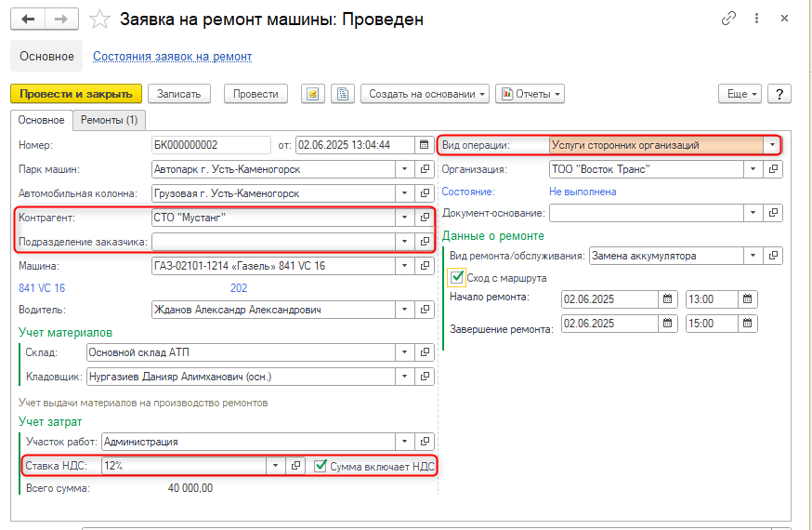Click the Провести button
The height and width of the screenshot is (530, 812).
tap(255, 94)
